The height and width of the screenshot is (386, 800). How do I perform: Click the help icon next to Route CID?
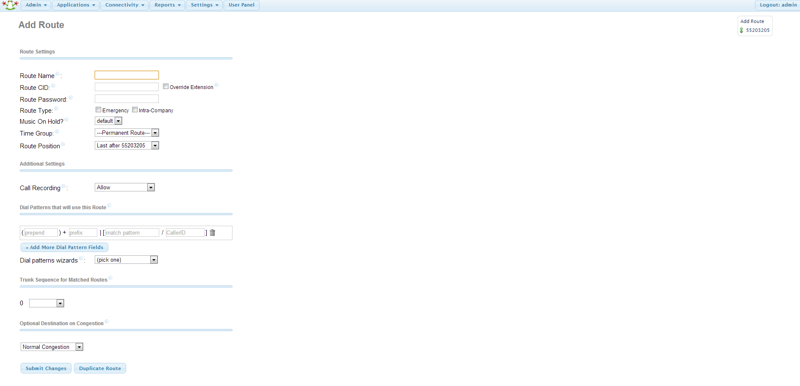pyautogui.click(x=53, y=86)
